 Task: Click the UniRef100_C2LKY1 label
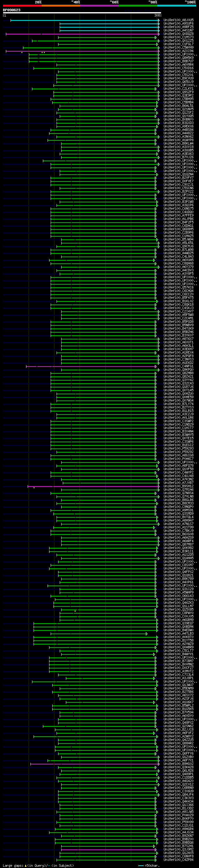pyautogui.click(x=178, y=88)
